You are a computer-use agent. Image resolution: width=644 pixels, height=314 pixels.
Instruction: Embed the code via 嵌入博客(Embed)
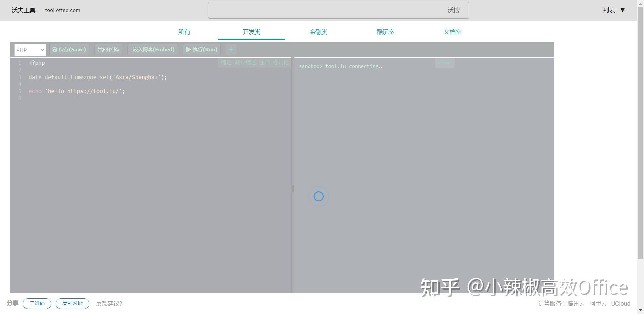pyautogui.click(x=153, y=49)
